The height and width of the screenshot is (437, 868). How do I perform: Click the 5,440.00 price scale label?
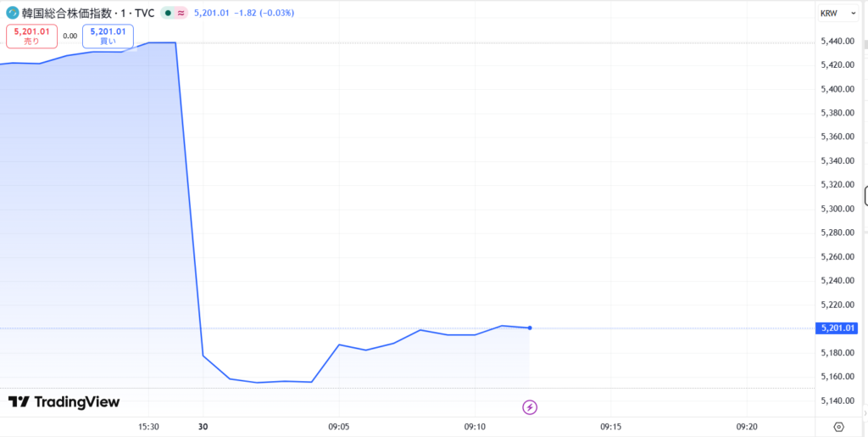click(837, 41)
